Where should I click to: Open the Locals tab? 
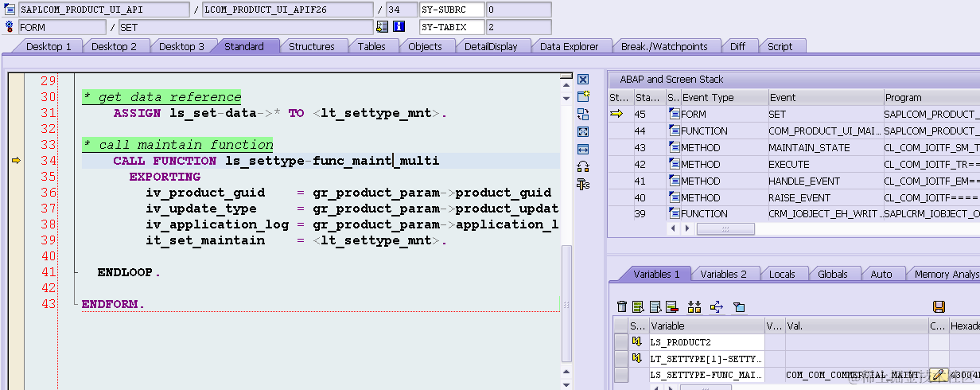(782, 274)
